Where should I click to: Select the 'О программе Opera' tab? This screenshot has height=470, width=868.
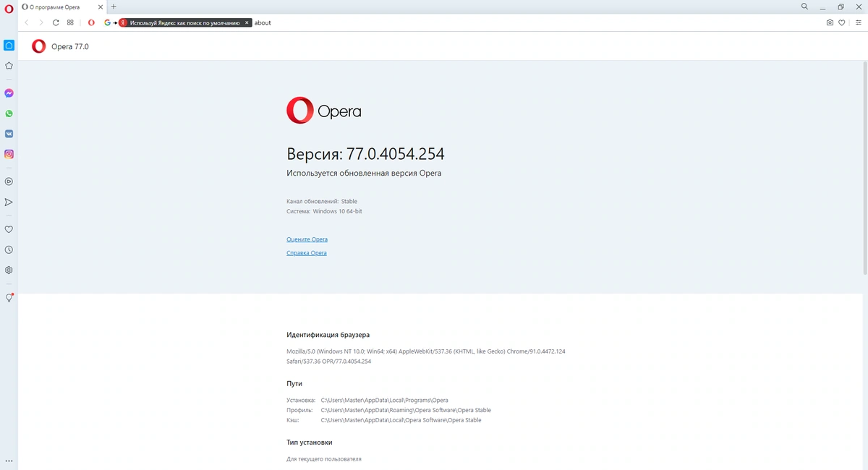click(60, 7)
